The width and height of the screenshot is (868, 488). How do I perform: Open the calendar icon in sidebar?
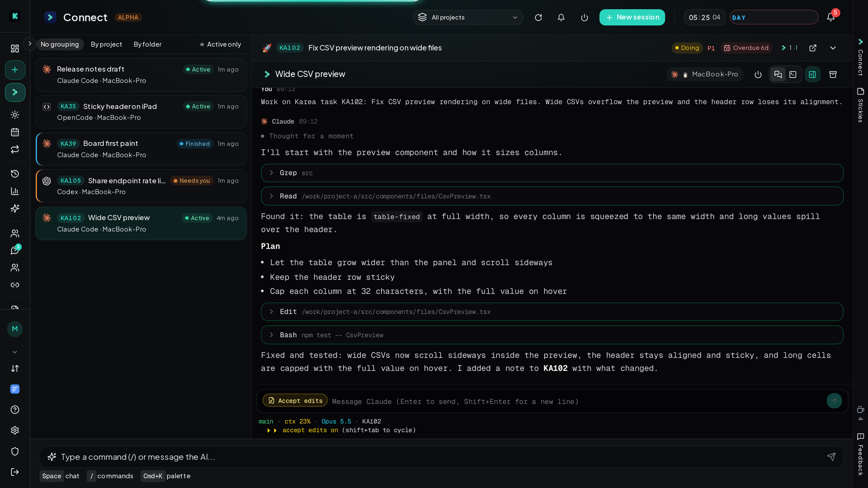[15, 132]
